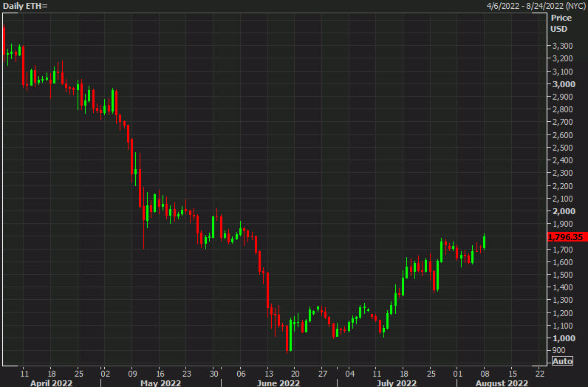Click the June 2022 month label
Image resolution: width=588 pixels, height=387 pixels.
[x=280, y=383]
